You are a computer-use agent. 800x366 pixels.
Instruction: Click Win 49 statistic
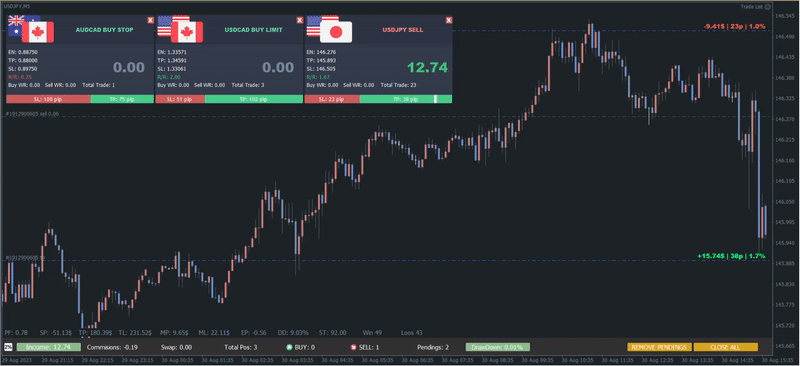[372, 333]
